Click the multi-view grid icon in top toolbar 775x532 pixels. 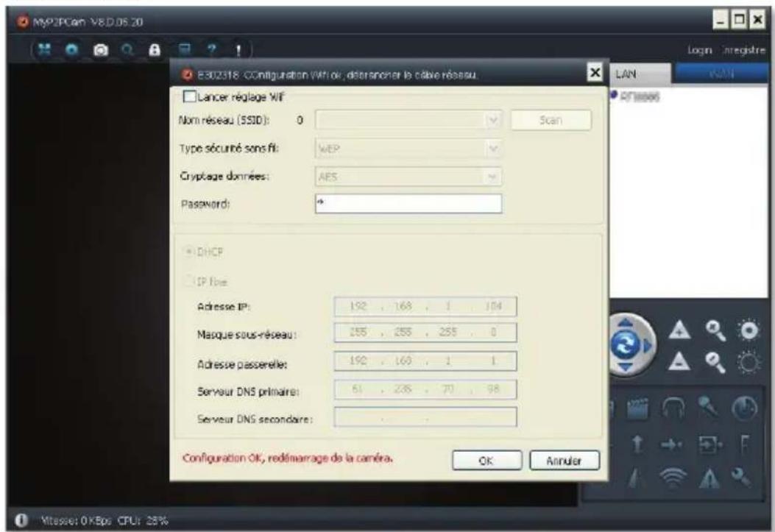(x=44, y=49)
